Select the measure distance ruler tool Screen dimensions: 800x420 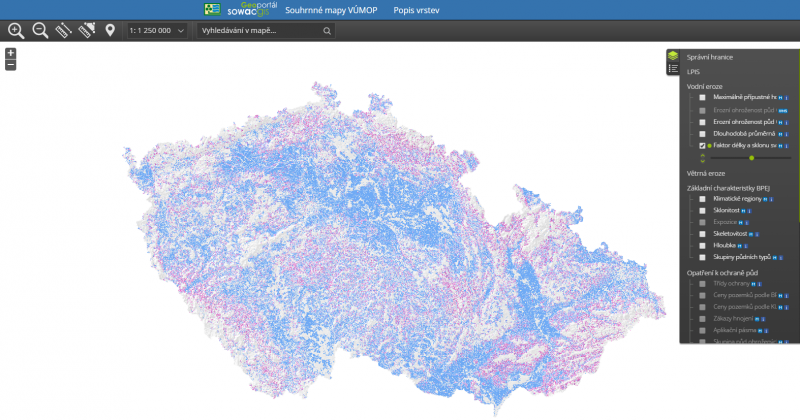[x=64, y=31]
